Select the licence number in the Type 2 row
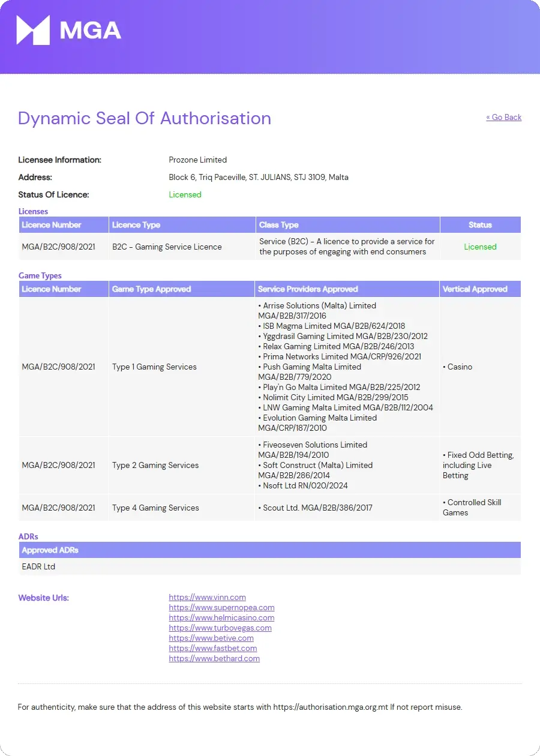Screen dimensions: 540x756 coord(58,465)
